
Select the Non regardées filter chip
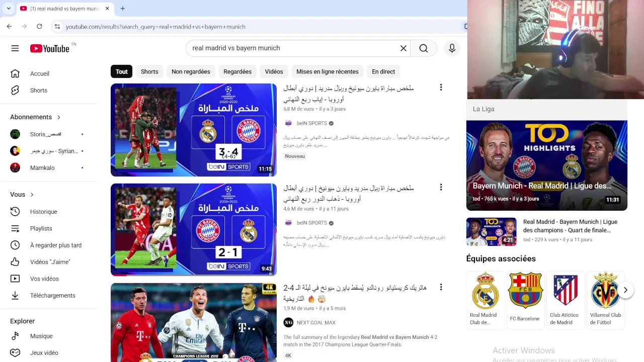(x=191, y=71)
